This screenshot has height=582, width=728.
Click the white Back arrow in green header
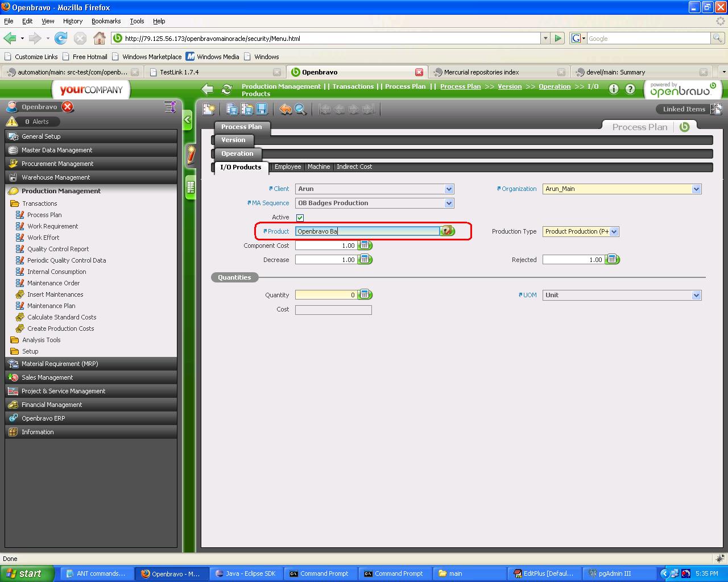click(x=208, y=89)
